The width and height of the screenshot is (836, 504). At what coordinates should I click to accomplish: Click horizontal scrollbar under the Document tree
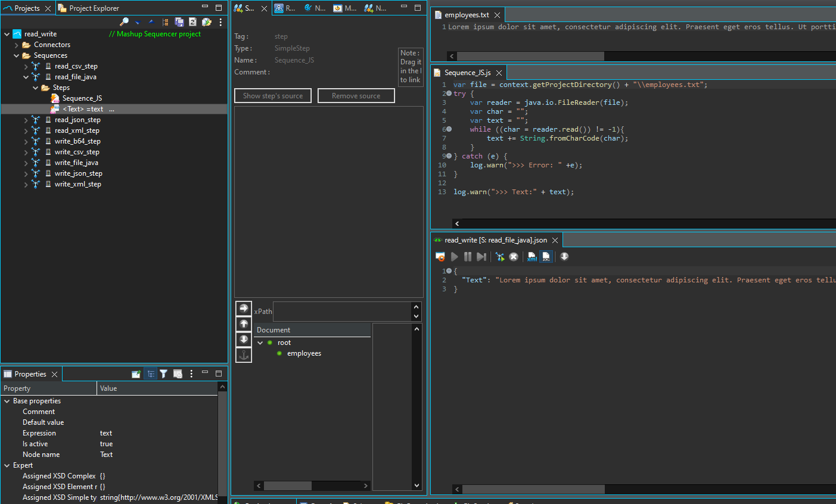click(x=288, y=486)
